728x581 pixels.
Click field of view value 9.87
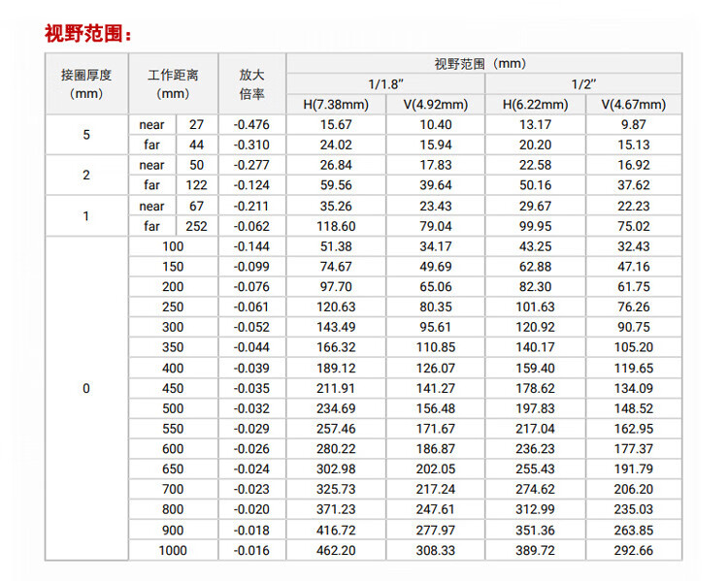pos(634,124)
